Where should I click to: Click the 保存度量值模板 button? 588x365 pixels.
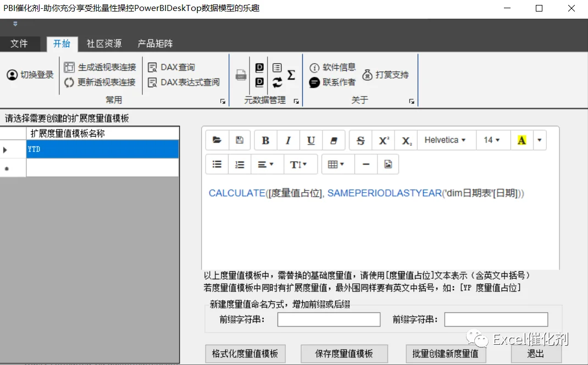pos(344,353)
